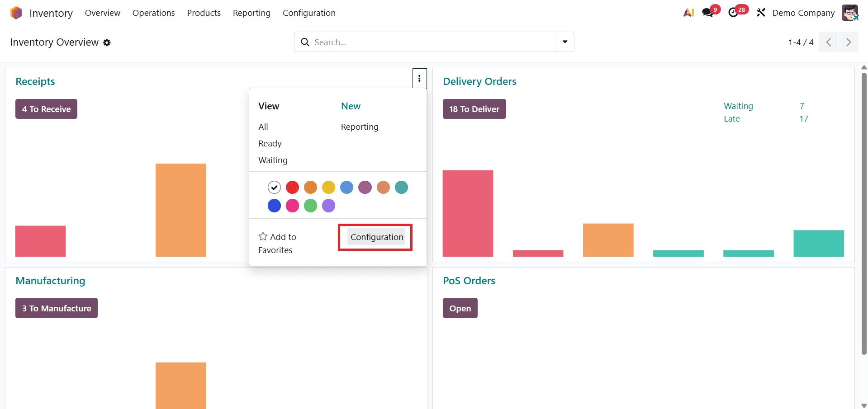Open the Inventory app home icon

click(16, 12)
